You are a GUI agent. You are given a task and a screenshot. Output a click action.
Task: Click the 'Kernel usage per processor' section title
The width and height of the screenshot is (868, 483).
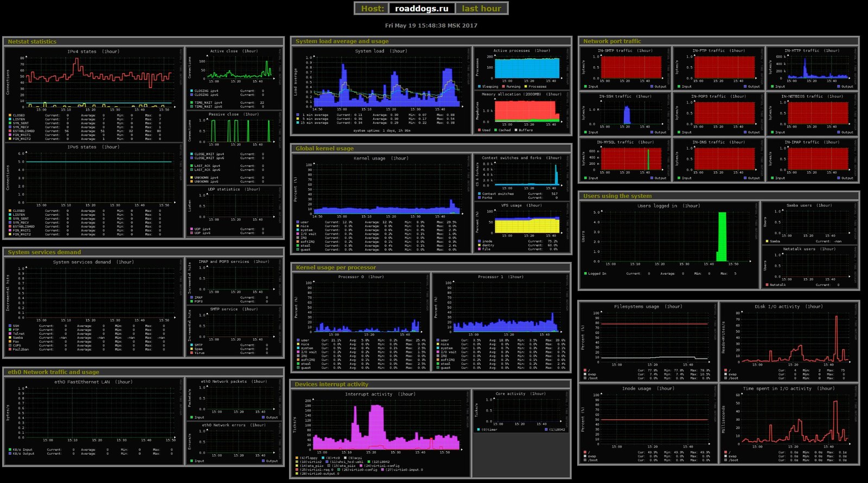pos(335,267)
